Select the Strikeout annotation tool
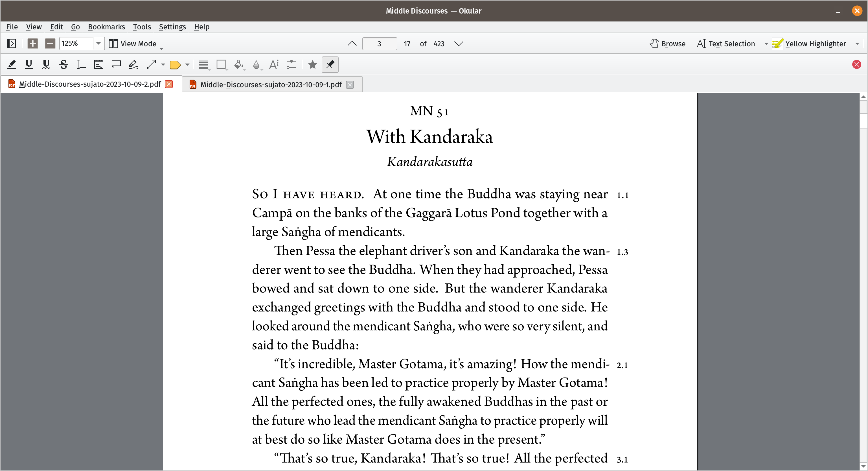Image resolution: width=868 pixels, height=471 pixels. point(64,64)
